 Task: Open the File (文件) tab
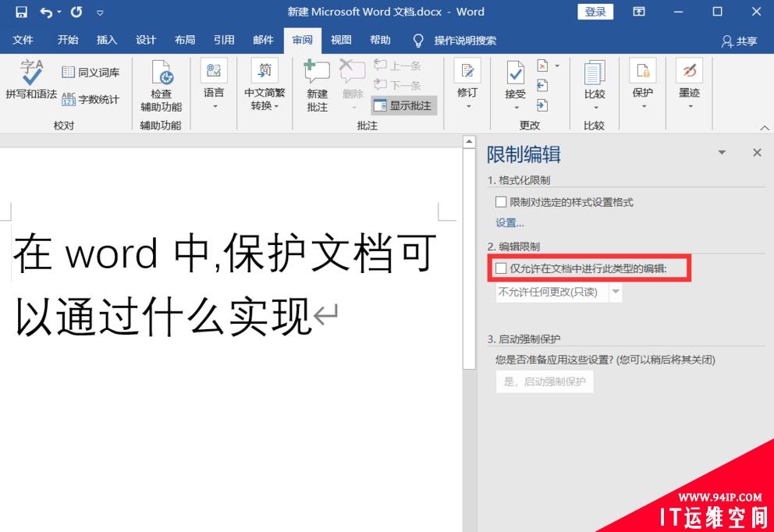click(x=23, y=40)
